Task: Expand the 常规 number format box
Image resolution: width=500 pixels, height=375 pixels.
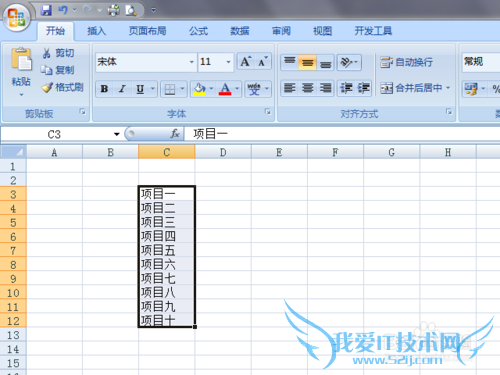Action: pyautogui.click(x=481, y=62)
